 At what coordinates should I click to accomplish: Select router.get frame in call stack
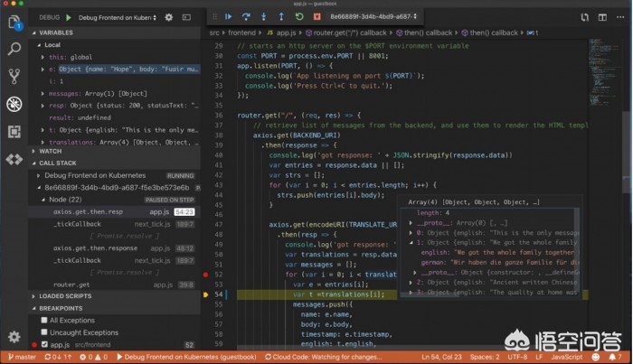click(71, 283)
